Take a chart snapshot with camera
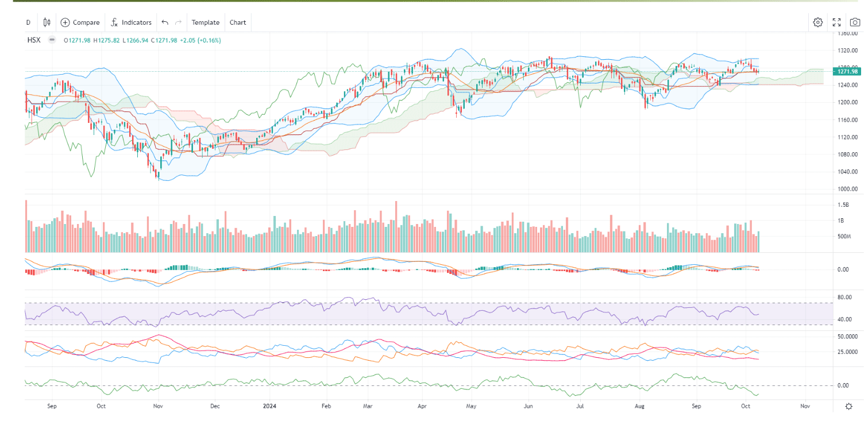The image size is (868, 421). [855, 22]
